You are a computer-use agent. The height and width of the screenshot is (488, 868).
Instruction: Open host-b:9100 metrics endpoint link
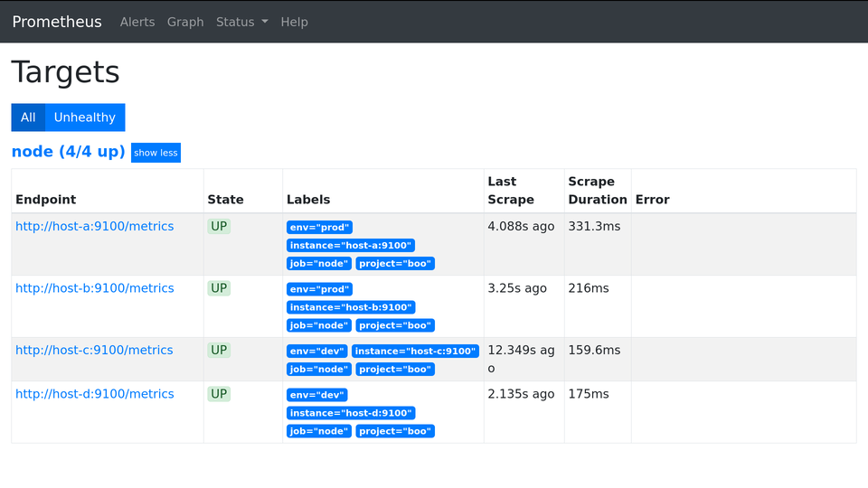pyautogui.click(x=94, y=288)
